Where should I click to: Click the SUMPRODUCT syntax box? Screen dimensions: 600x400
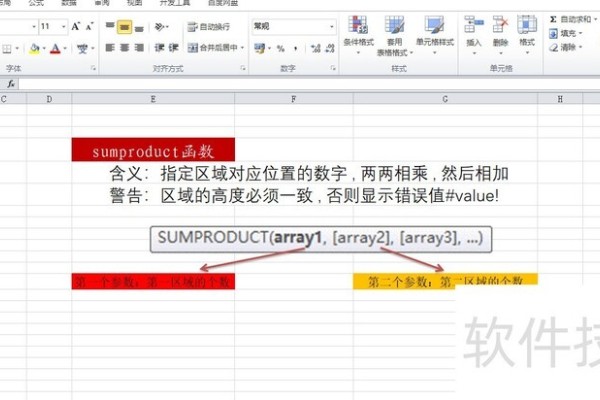point(321,239)
